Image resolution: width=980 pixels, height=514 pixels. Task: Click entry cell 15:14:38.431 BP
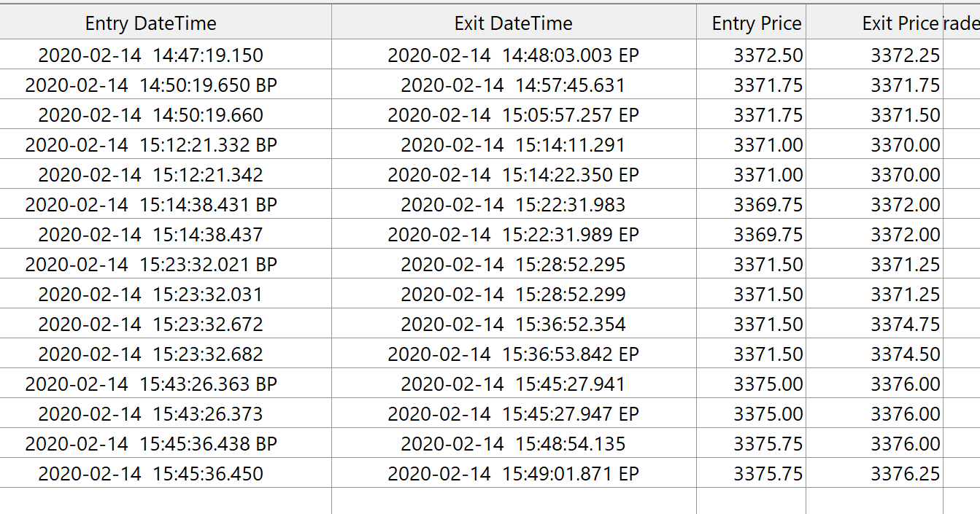(x=151, y=205)
